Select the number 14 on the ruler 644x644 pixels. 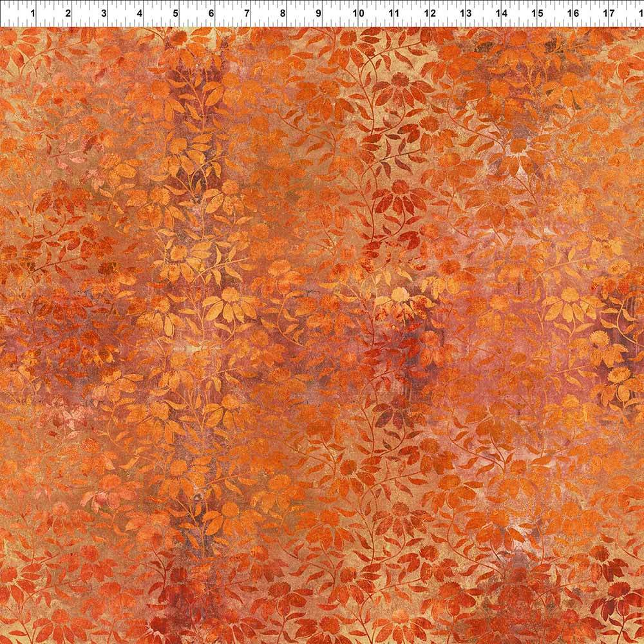pyautogui.click(x=502, y=12)
